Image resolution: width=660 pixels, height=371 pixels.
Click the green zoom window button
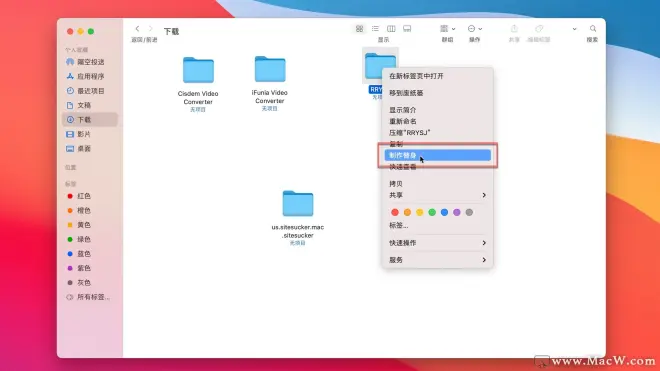click(91, 32)
